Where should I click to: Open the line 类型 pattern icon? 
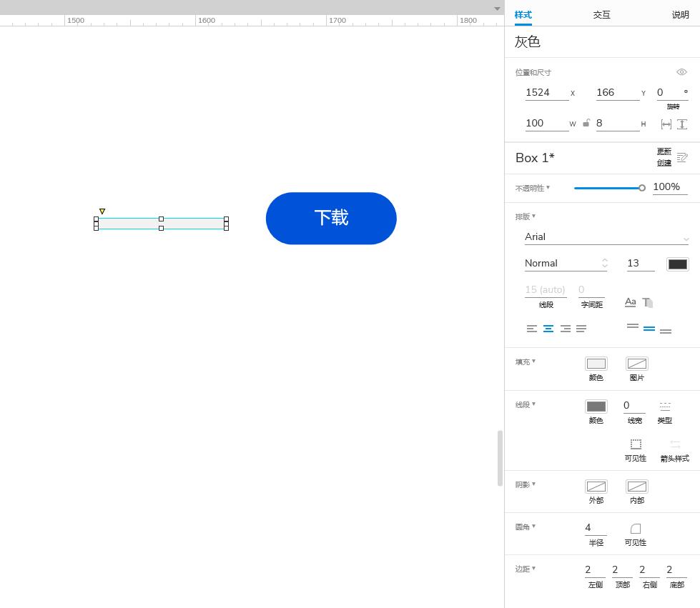665,406
